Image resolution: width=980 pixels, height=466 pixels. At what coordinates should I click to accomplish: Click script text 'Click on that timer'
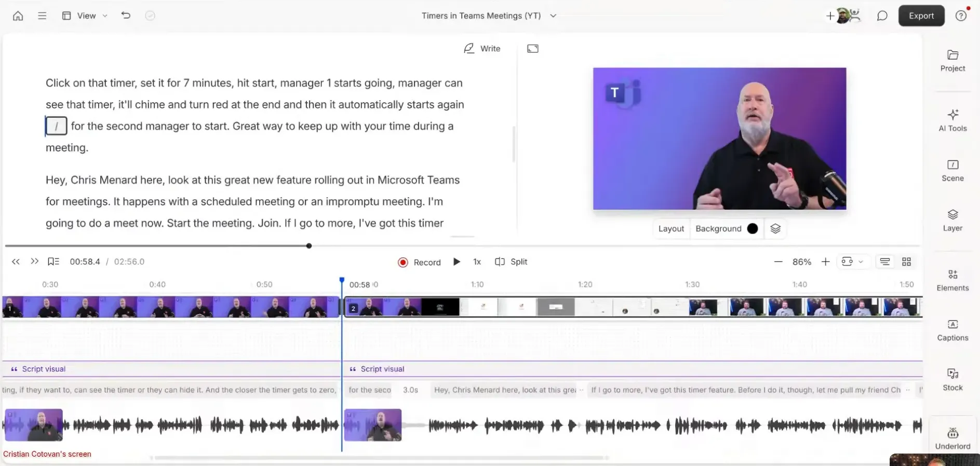[91, 83]
